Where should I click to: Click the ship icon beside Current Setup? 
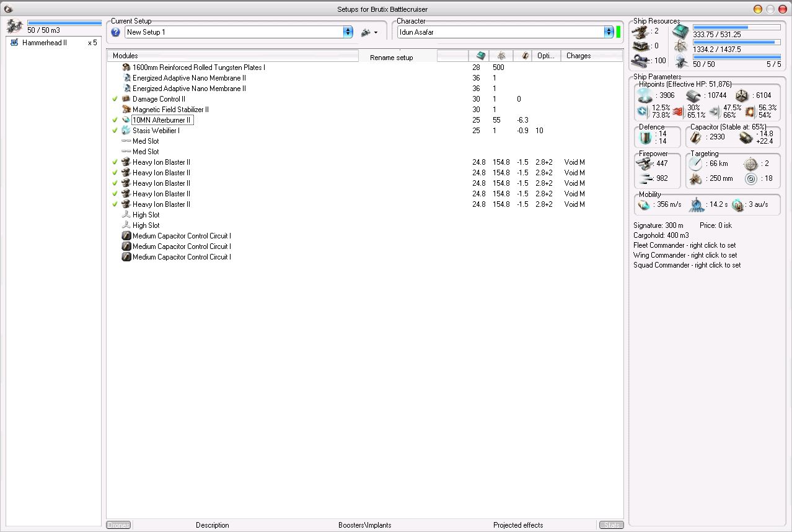(x=366, y=32)
